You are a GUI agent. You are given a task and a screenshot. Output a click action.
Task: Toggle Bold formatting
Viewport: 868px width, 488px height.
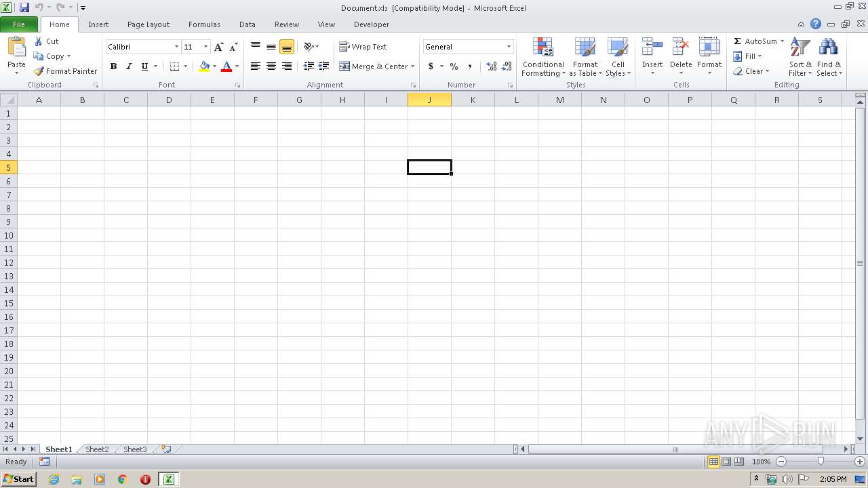[x=113, y=66]
